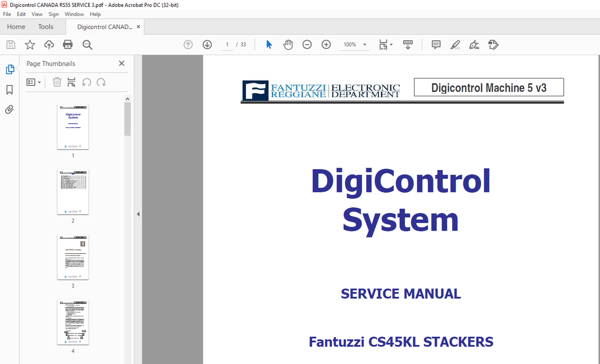Viewport: 600px width, 364px height.
Task: Select the Highlight Text tool
Action: point(455,44)
